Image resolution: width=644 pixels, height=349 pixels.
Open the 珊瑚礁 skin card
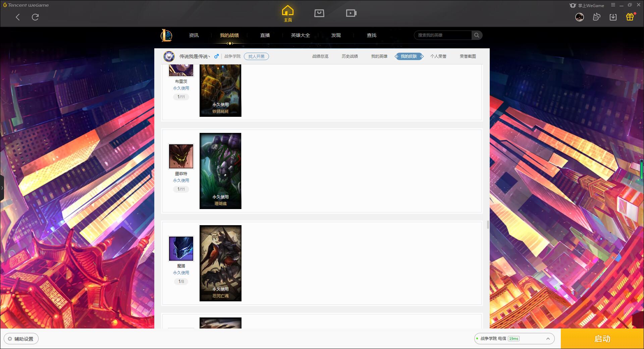220,171
